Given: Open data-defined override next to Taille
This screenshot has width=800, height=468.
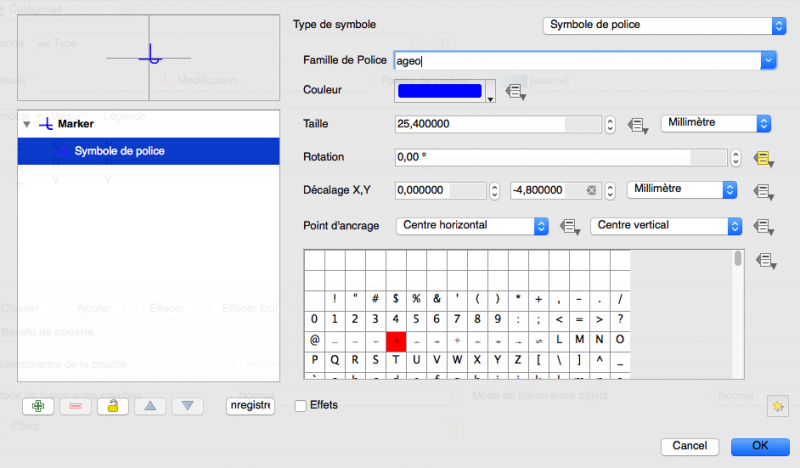Looking at the screenshot, I should (x=637, y=125).
